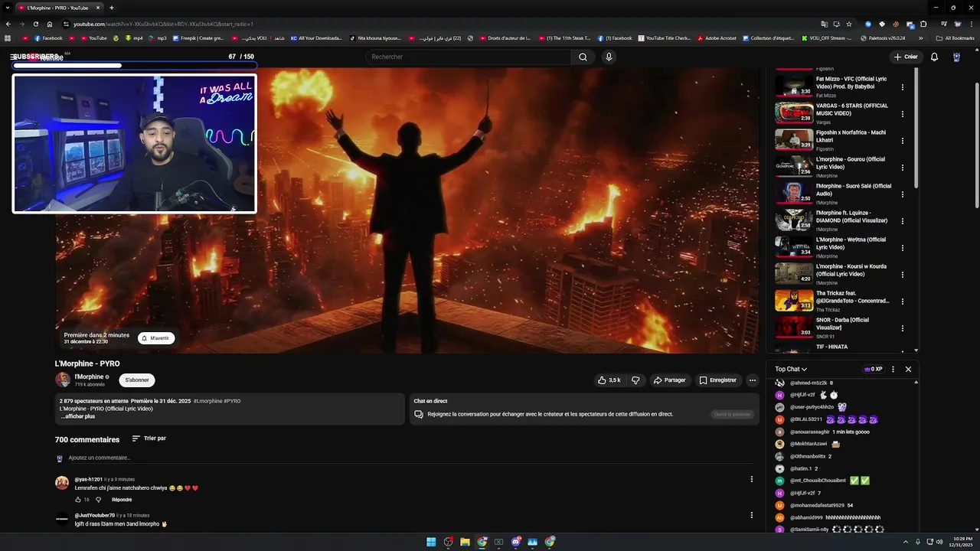Open L'Morphine We9tna lyric video thumbnail
Image resolution: width=980 pixels, height=551 pixels.
[x=794, y=246]
